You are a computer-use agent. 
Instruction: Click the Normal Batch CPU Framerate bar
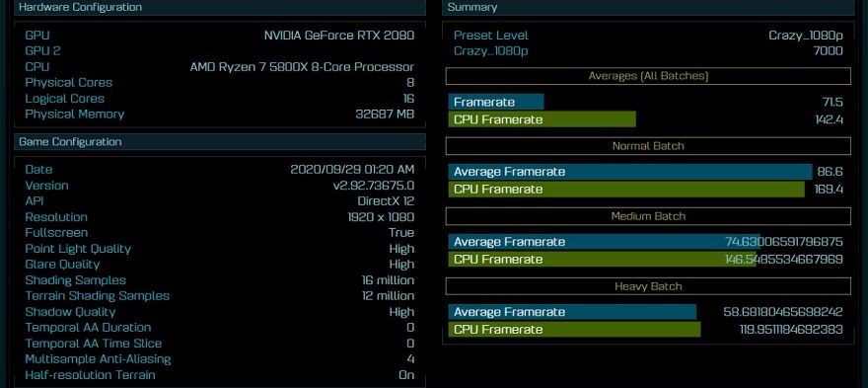626,190
